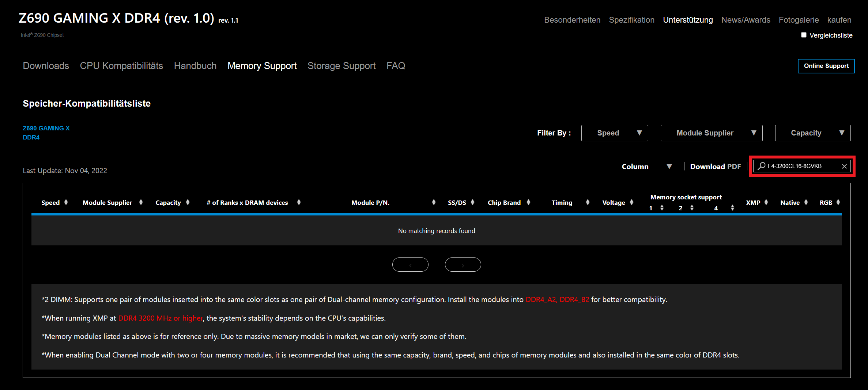Sort by RGB column arrows

pos(838,202)
